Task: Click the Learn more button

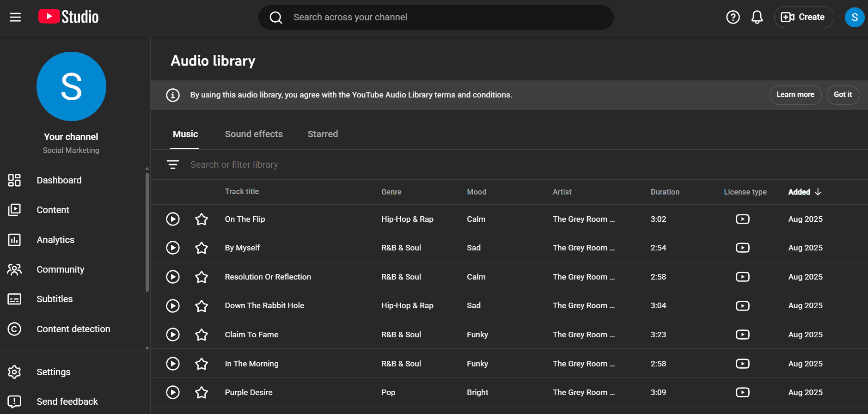Action: [795, 95]
